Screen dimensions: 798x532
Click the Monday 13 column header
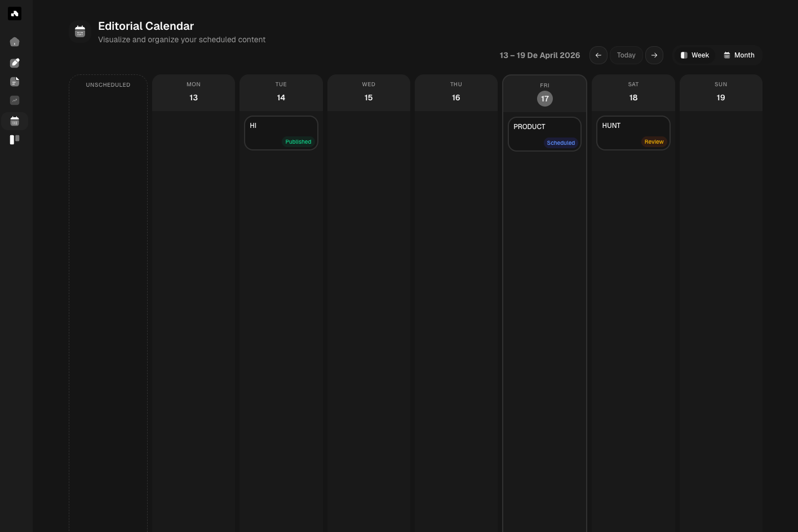coord(193,92)
